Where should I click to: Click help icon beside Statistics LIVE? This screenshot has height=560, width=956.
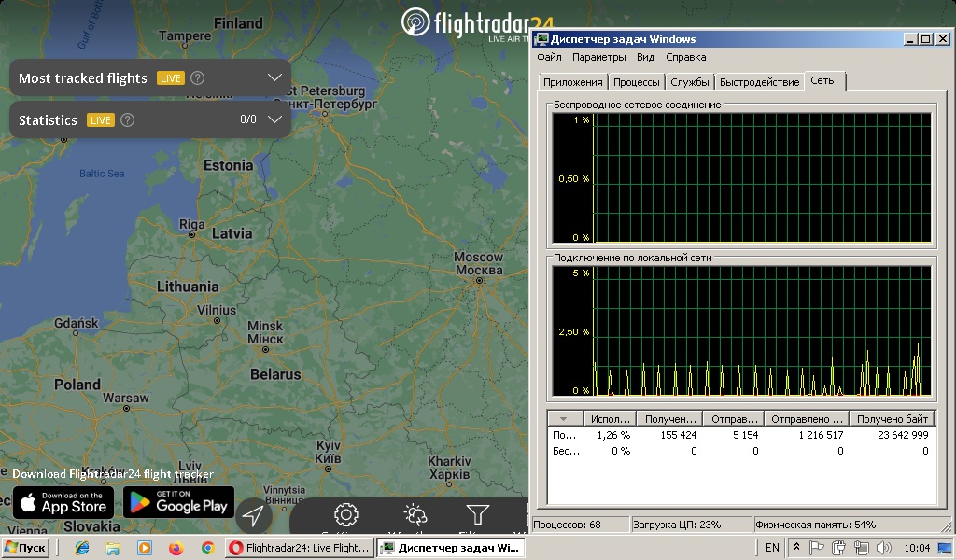coord(128,120)
